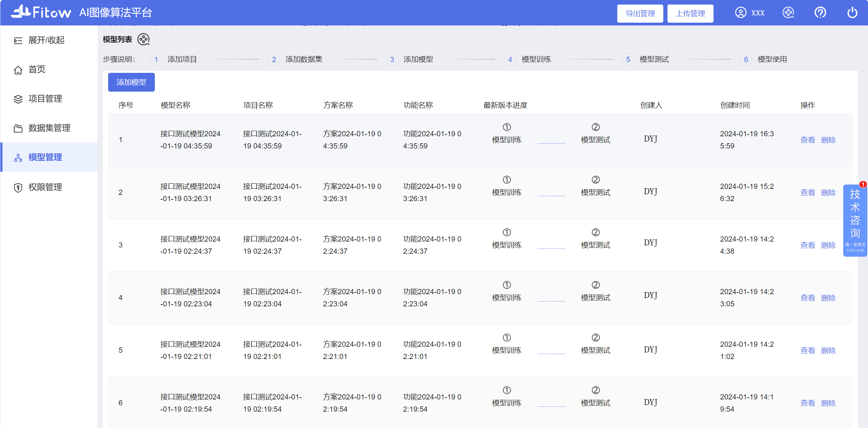The width and height of the screenshot is (868, 428).
Task: Click the 导出管理 button
Action: click(640, 13)
